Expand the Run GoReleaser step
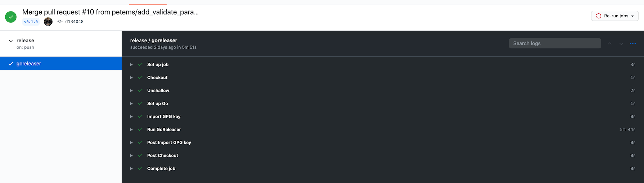This screenshot has height=183, width=644. [383, 130]
